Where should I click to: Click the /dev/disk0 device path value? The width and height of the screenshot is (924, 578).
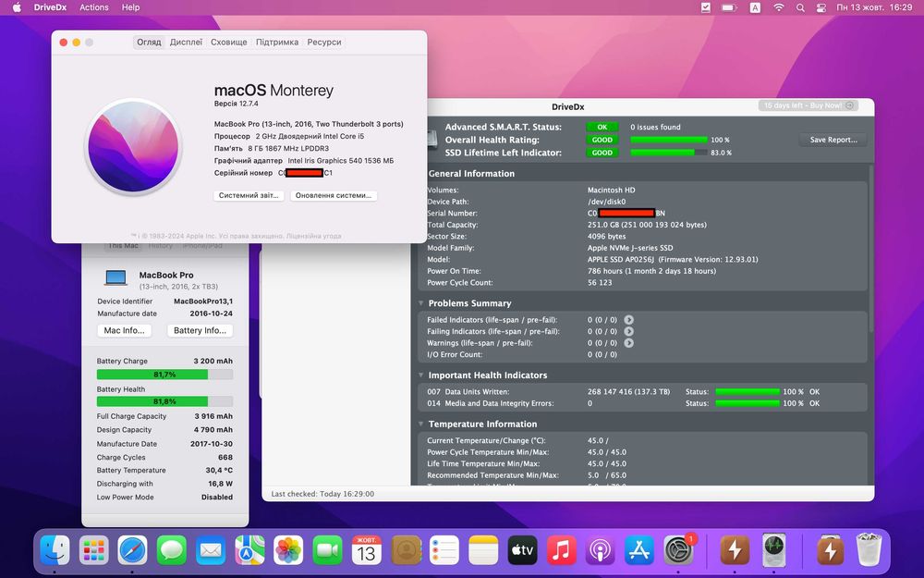click(x=606, y=202)
